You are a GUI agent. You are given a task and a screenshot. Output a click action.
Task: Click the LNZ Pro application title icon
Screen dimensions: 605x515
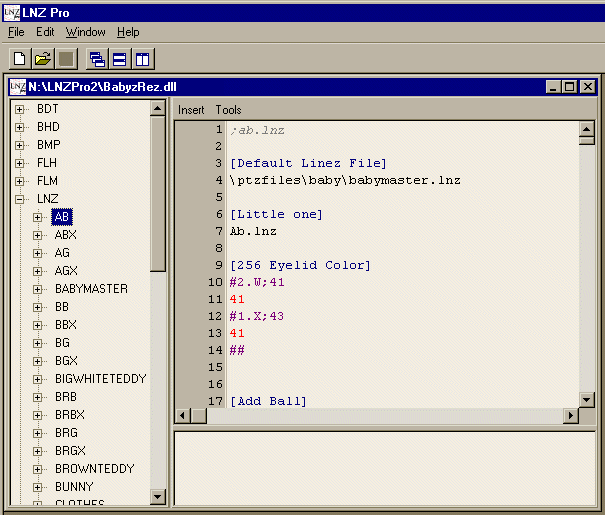(x=11, y=13)
